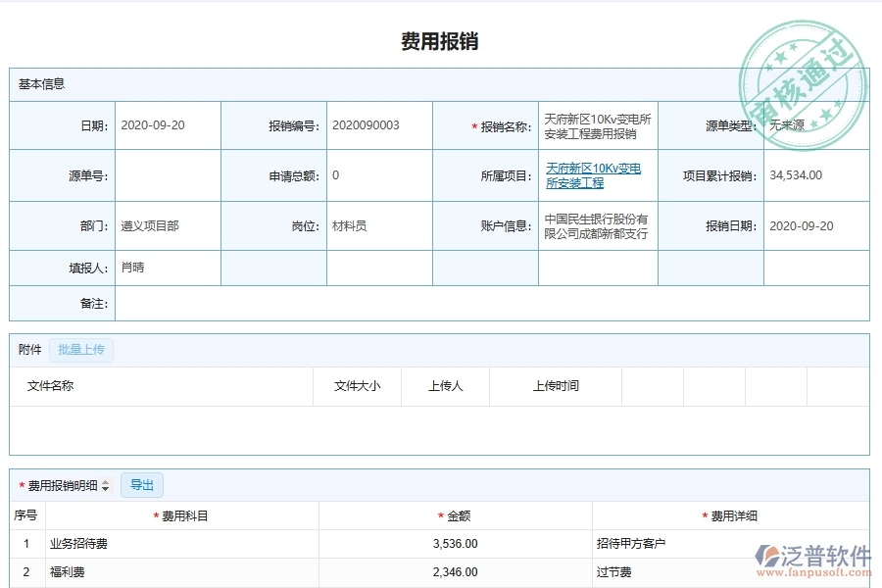Click the 导出 export button
882x588 pixels.
tap(143, 484)
